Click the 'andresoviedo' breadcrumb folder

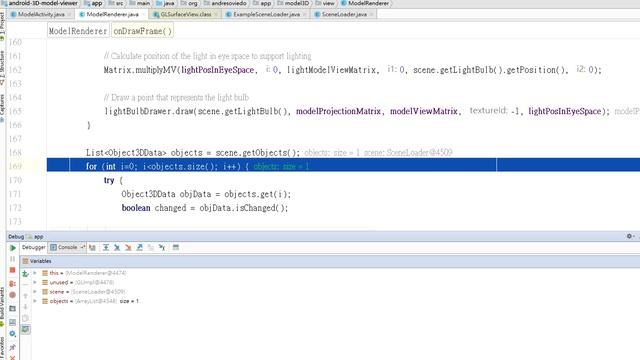point(225,3)
